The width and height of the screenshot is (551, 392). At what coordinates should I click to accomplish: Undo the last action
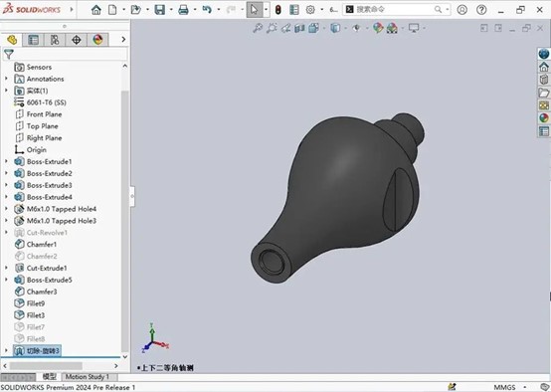(x=207, y=10)
